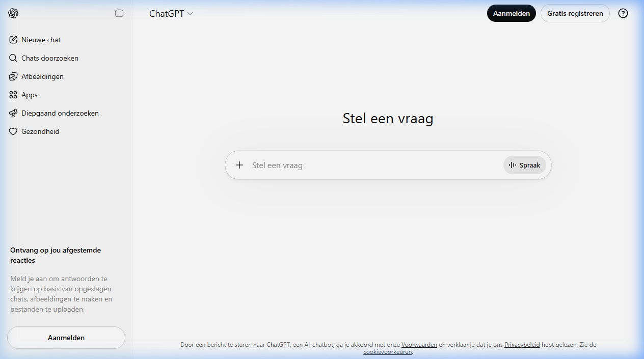The height and width of the screenshot is (359, 644).
Task: Open the Voorwaarden link
Action: coord(419,345)
